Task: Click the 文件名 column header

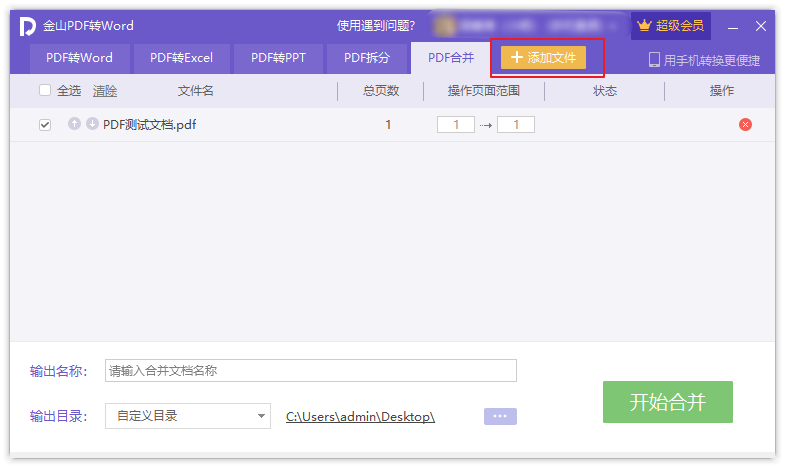Action: (195, 91)
